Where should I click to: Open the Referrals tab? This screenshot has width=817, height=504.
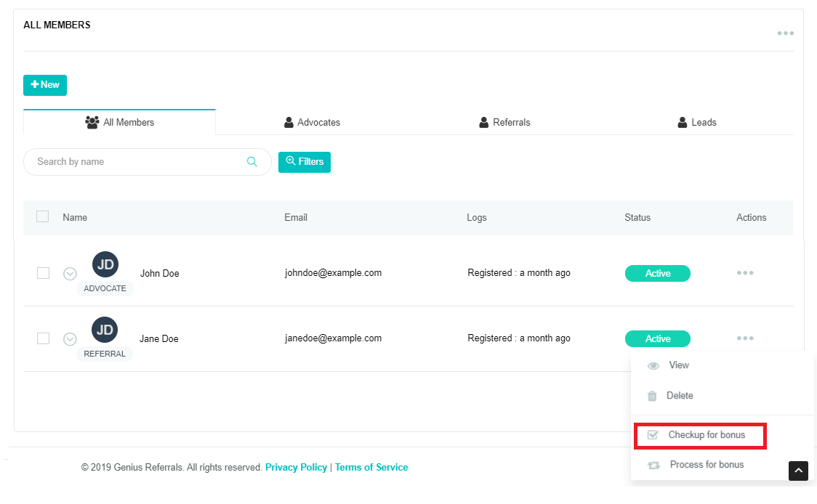504,122
